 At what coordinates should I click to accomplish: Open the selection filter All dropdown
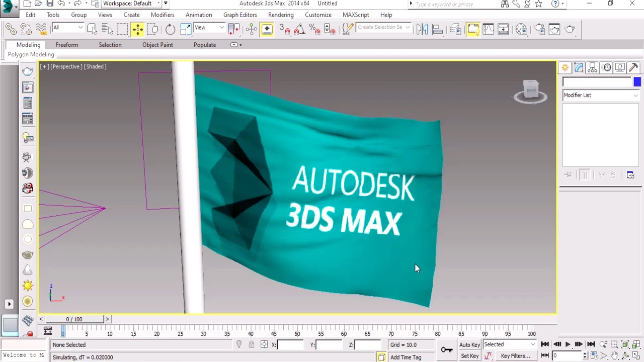click(x=67, y=28)
